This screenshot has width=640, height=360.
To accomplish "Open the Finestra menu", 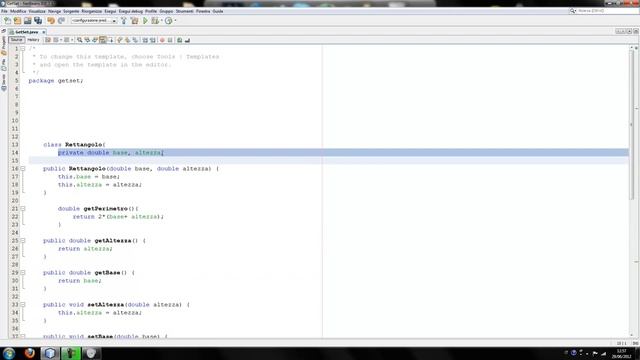I will (203, 11).
